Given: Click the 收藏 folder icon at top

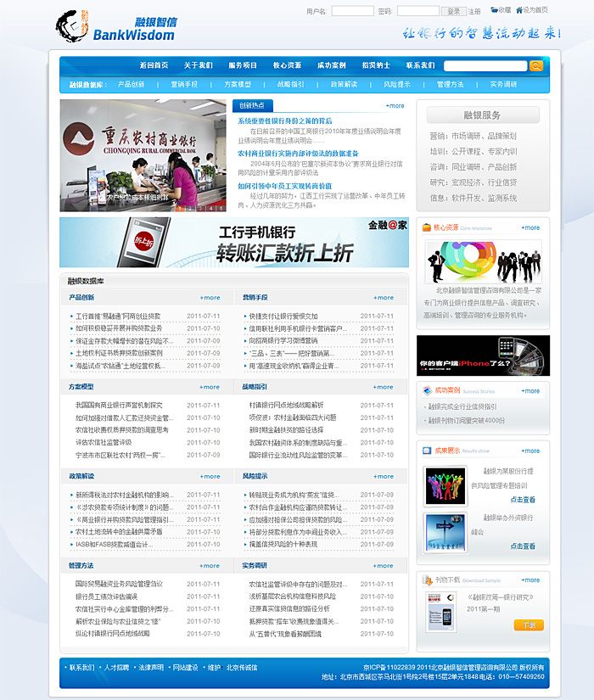Looking at the screenshot, I should (495, 10).
